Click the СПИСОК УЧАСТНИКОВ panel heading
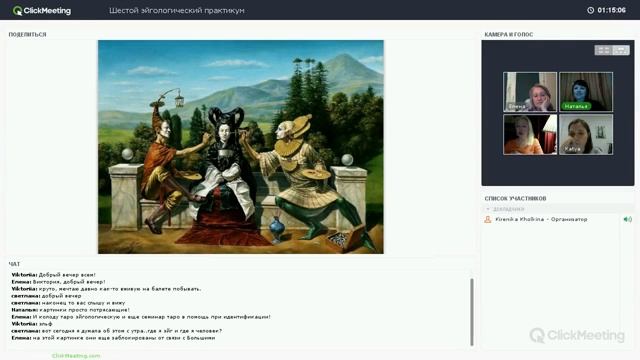640x360 pixels. pyautogui.click(x=515, y=198)
